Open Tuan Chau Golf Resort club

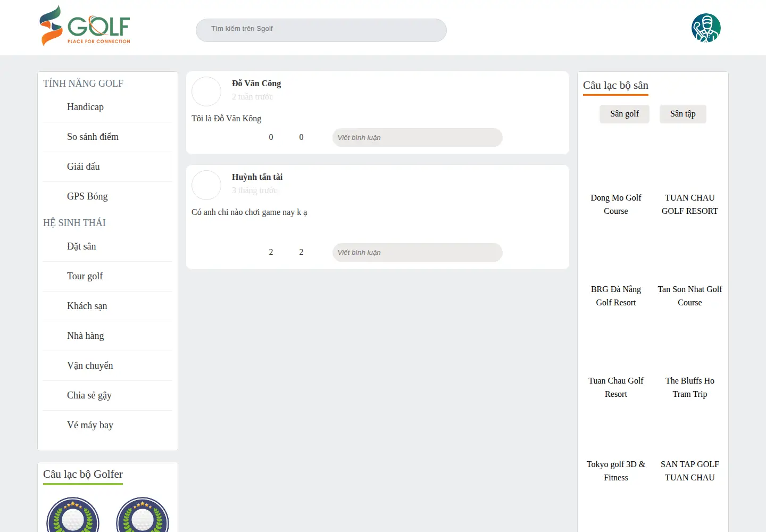click(x=616, y=387)
